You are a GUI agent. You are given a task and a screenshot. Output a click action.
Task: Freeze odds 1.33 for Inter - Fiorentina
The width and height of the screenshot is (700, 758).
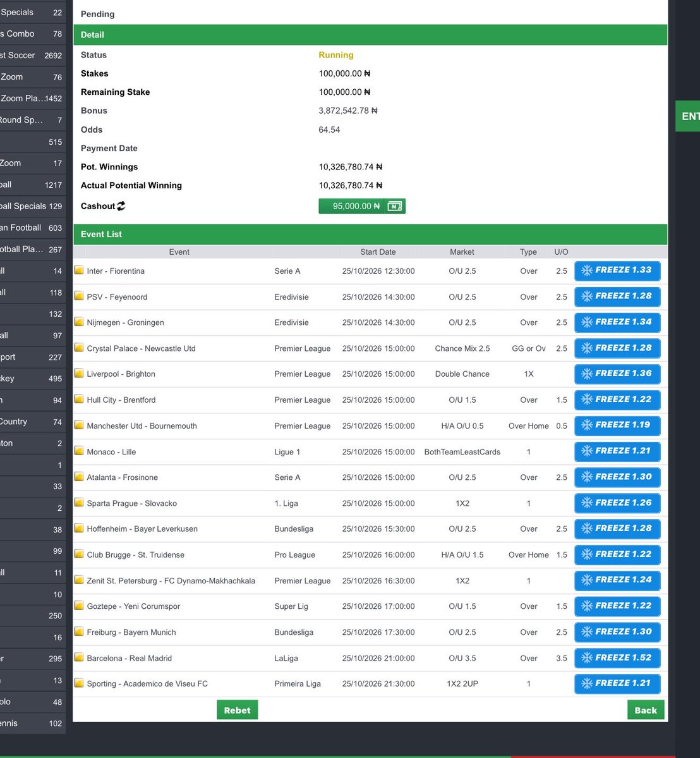(617, 271)
